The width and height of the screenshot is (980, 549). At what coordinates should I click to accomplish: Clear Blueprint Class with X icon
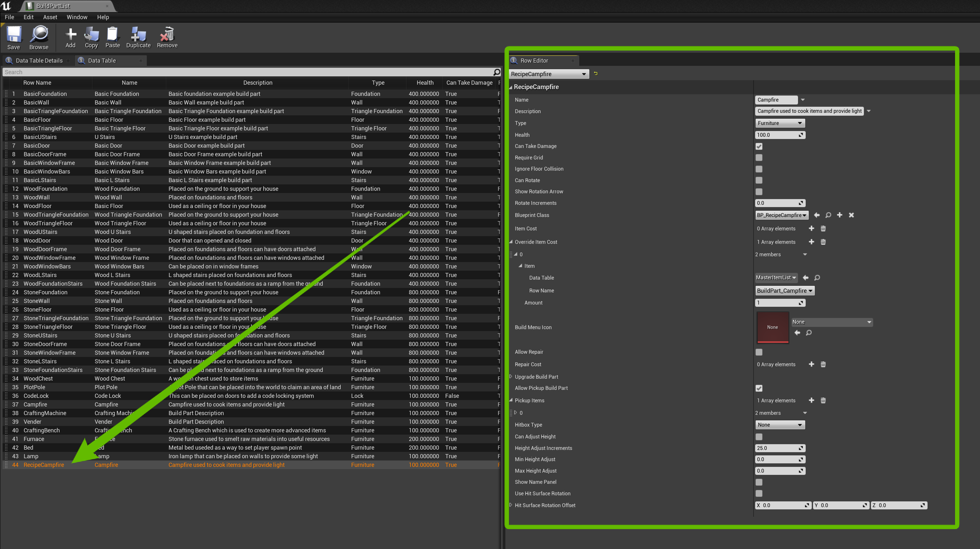[x=851, y=215]
